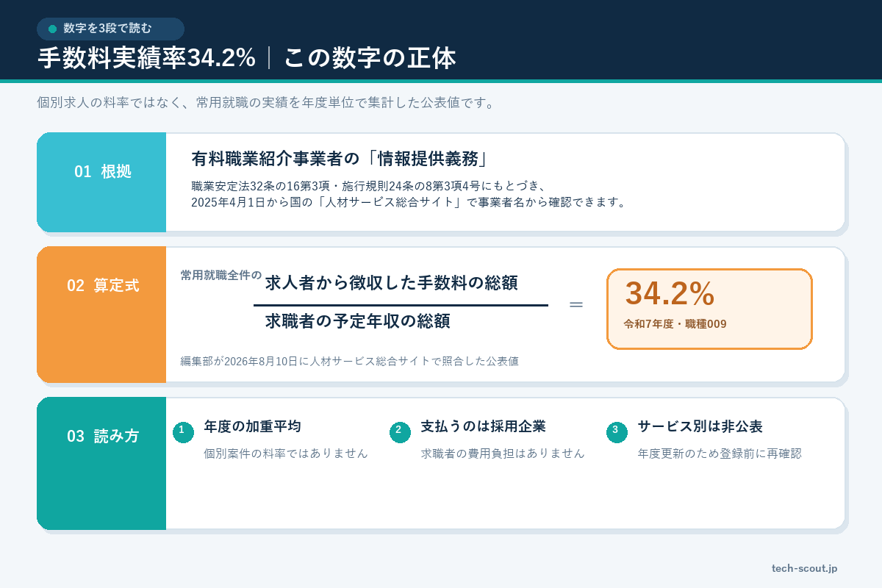Select the "03 読み方" section label

click(102, 436)
